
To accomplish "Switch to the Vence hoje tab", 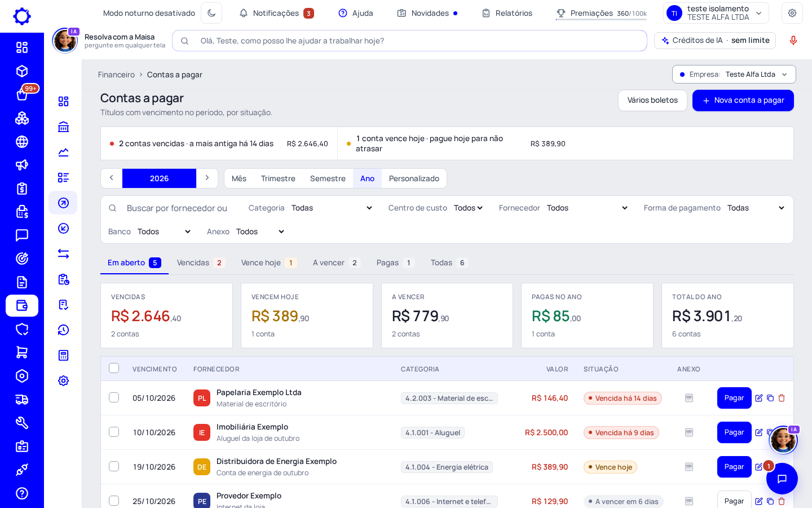I will point(268,262).
